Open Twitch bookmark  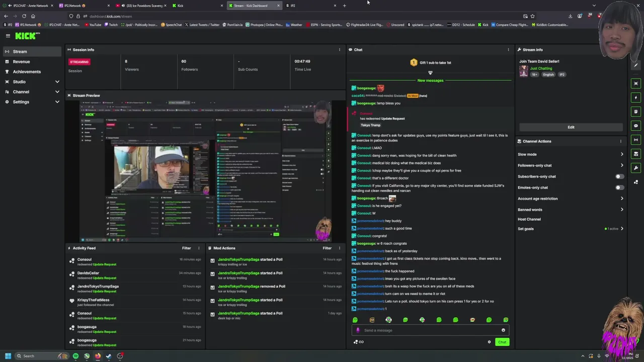tap(111, 25)
